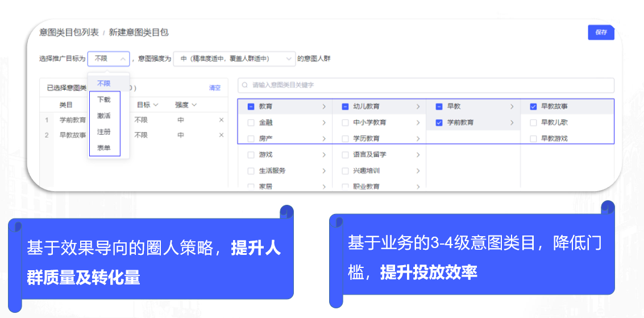The image size is (644, 318).
Task: Expand the 教育 category arrow
Action: [x=324, y=106]
